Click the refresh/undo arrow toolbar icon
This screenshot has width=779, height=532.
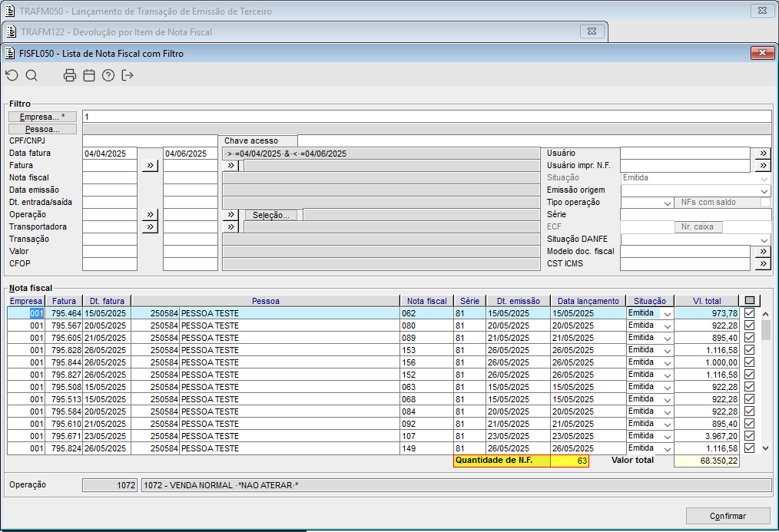point(12,75)
